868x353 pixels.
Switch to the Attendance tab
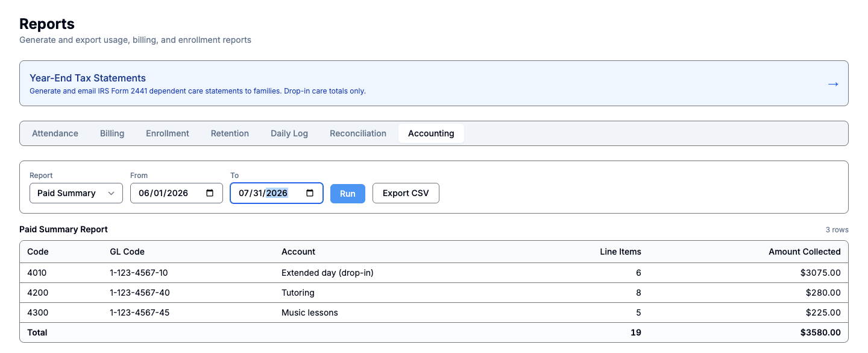[x=55, y=133]
